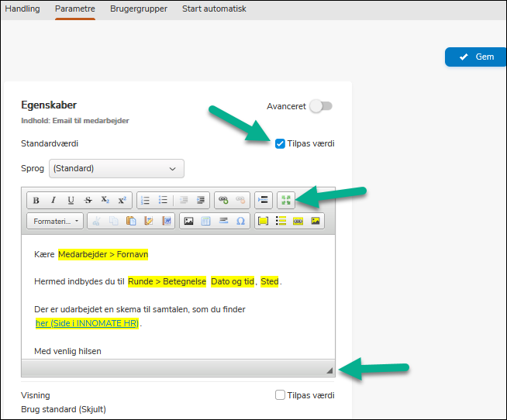Open the Formatering style dropdown

tap(57, 221)
